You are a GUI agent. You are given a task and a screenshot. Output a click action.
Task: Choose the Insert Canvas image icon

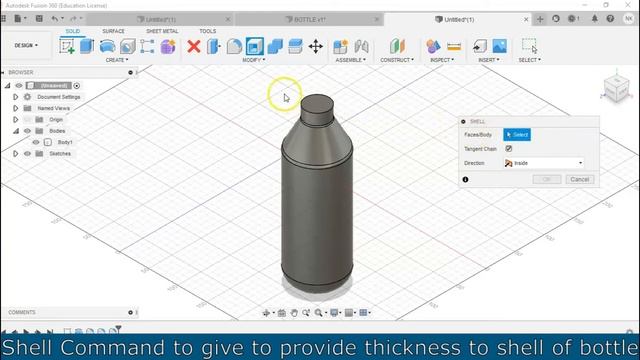(x=500, y=46)
